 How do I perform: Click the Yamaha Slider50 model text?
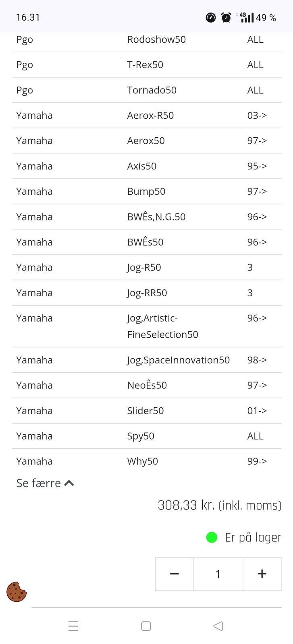click(x=145, y=411)
